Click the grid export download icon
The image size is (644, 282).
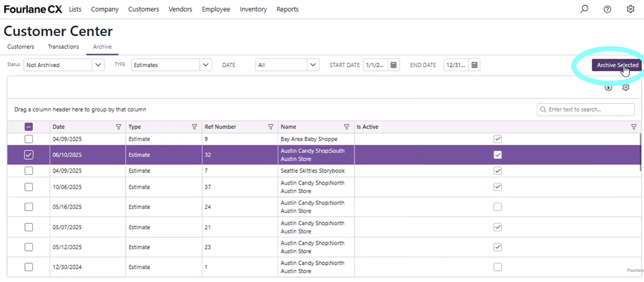pos(608,87)
